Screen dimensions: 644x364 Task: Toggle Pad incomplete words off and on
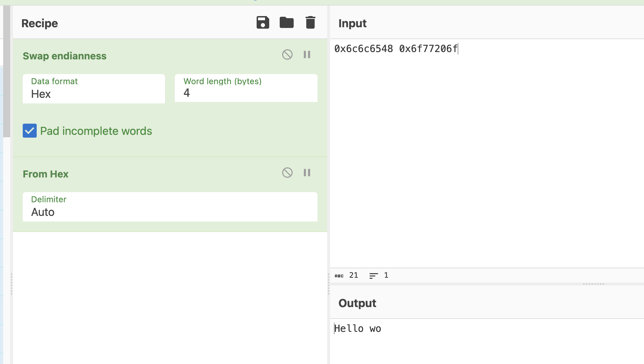pos(29,131)
